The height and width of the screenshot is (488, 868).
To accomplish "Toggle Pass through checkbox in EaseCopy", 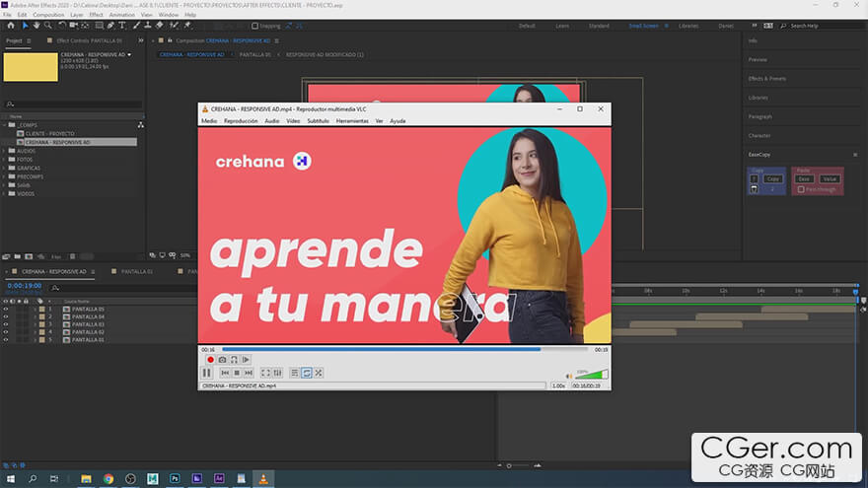I will (x=801, y=189).
